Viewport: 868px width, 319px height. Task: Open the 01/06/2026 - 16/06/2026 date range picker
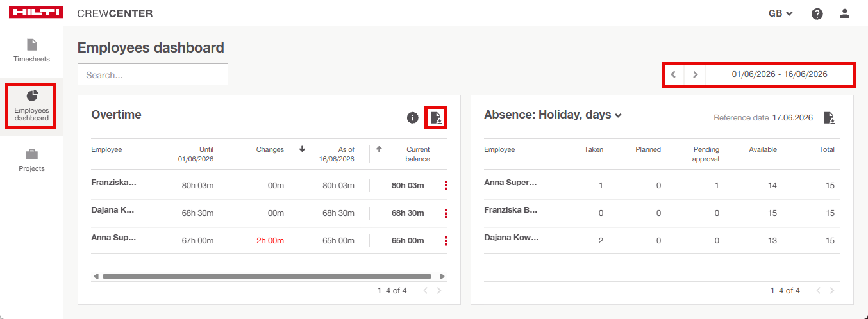tap(780, 74)
